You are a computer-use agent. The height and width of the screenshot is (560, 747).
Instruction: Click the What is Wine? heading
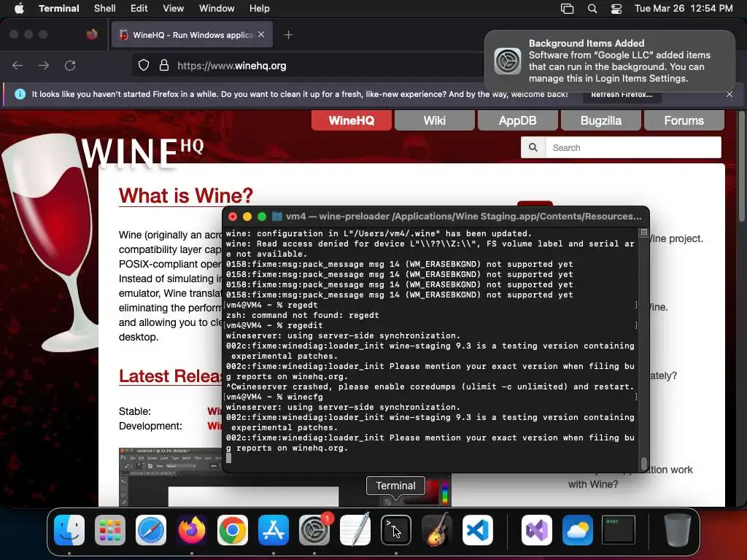pyautogui.click(x=186, y=195)
